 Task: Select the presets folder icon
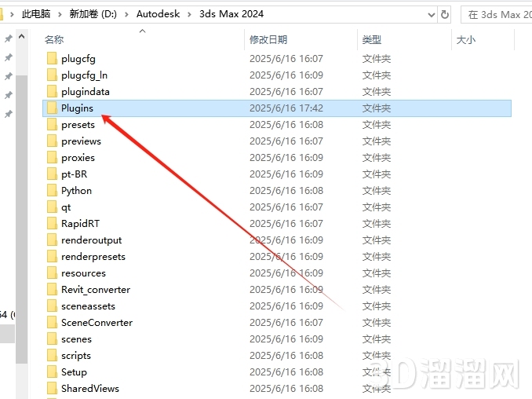point(52,125)
